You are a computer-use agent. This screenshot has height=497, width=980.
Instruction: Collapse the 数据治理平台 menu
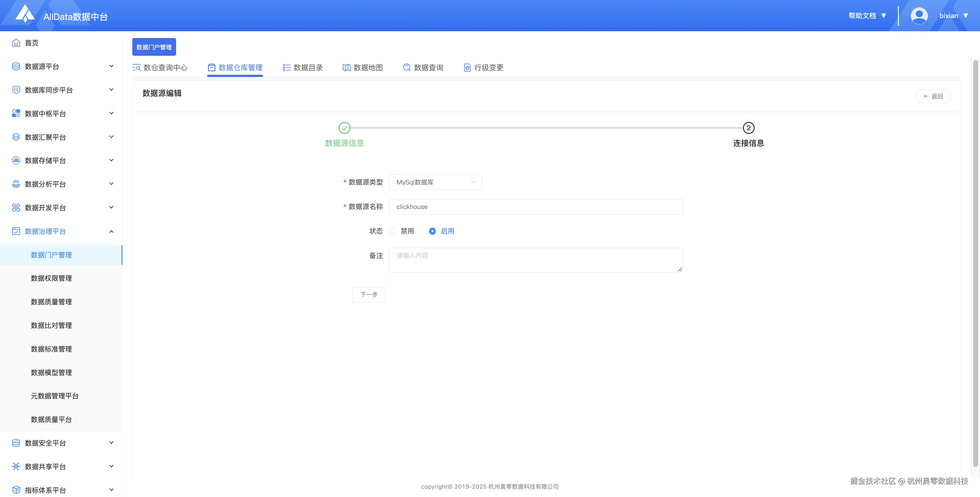111,231
